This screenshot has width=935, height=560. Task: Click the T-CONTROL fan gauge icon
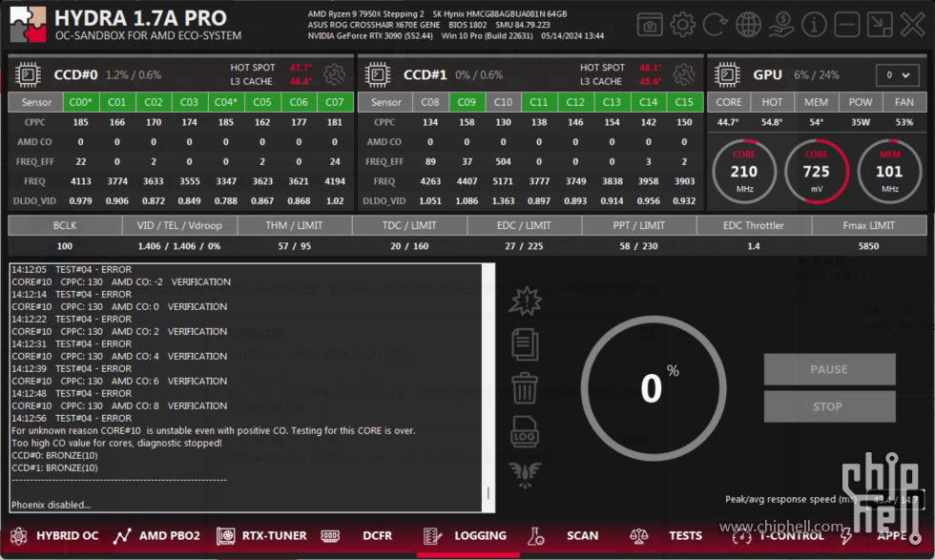[742, 535]
